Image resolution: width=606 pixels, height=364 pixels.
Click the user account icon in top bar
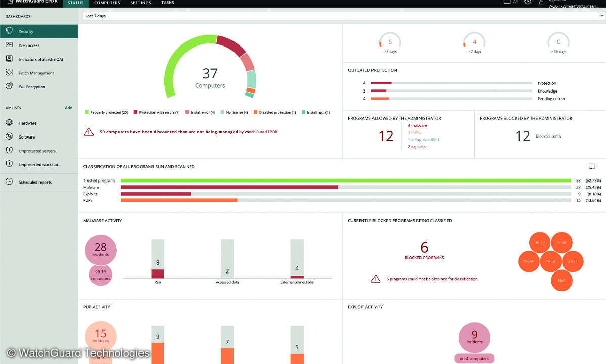click(x=541, y=2)
